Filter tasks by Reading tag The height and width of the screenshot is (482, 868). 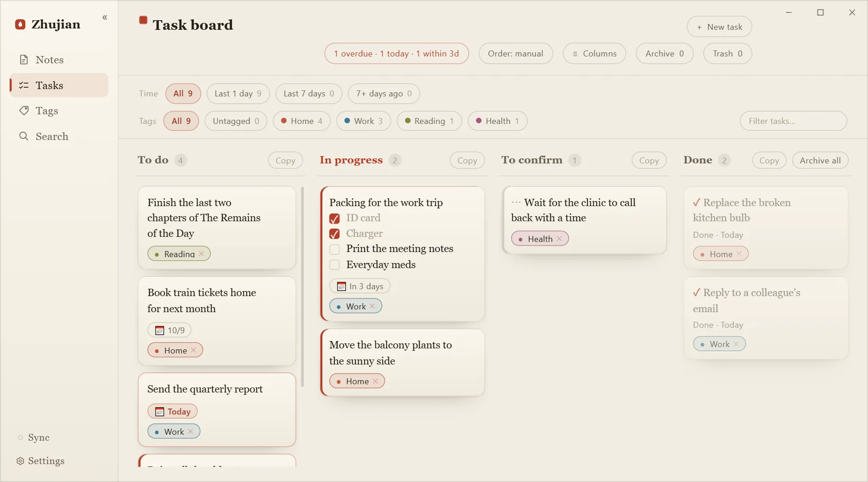point(429,121)
